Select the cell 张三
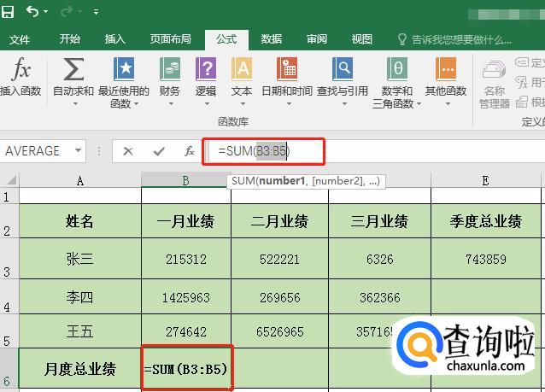545x392 pixels. [x=80, y=259]
